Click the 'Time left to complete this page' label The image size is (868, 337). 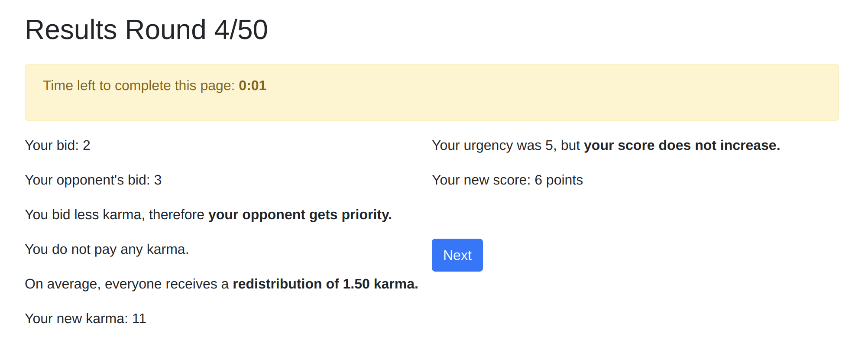[x=139, y=86]
